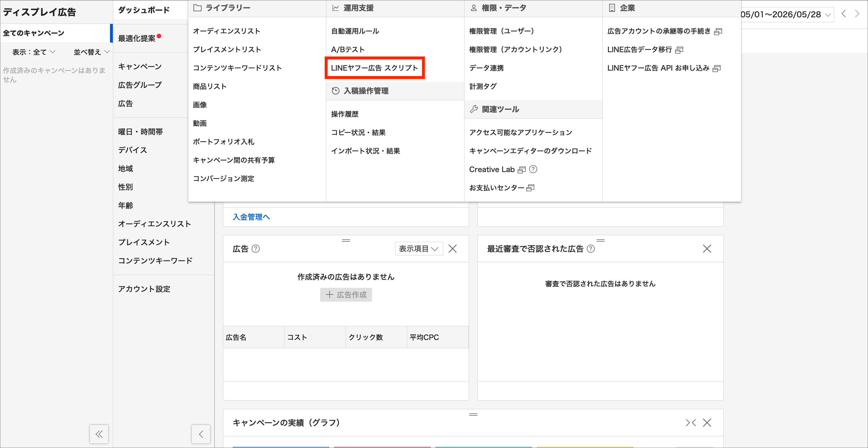Click the external window icon after Creative Lab
868x448 pixels.
(522, 170)
